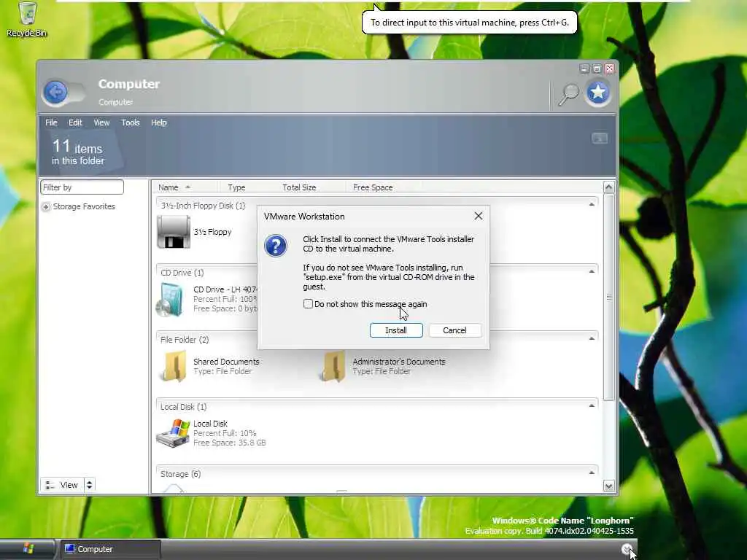Viewport: 747px width, 560px height.
Task: Open the Edit menu
Action: (75, 122)
